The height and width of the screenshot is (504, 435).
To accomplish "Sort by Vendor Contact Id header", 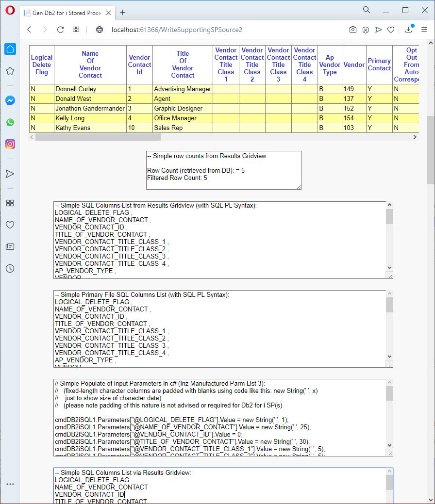I will coord(139,65).
